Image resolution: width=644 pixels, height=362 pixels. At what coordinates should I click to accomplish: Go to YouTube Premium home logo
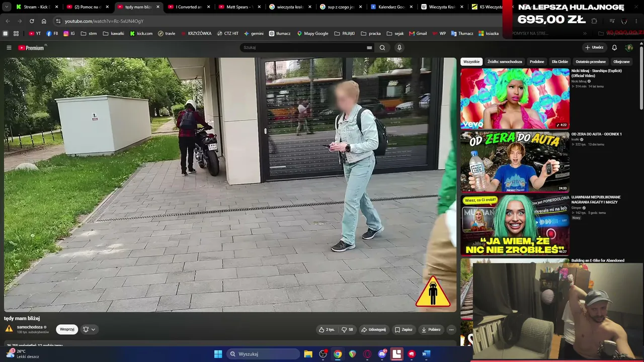32,48
